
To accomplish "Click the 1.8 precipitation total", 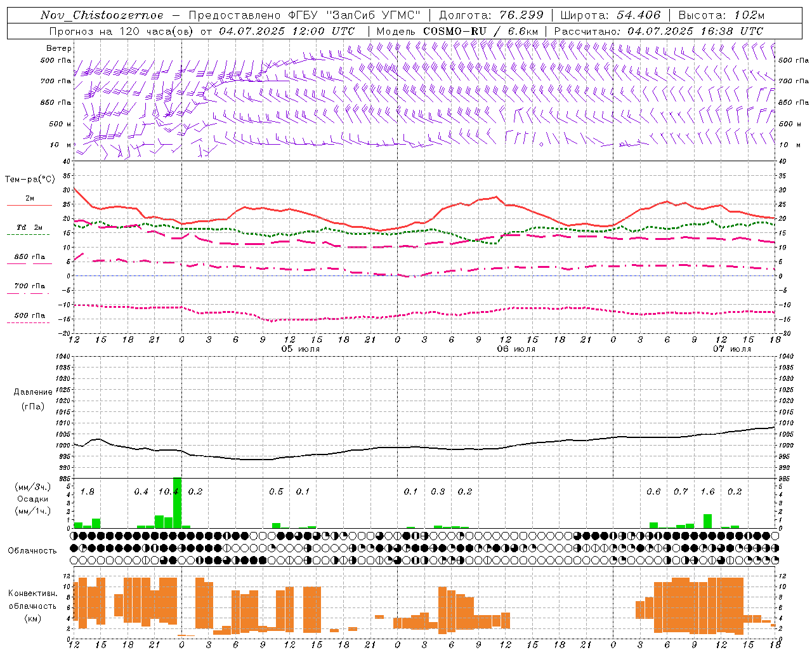I will (88, 492).
